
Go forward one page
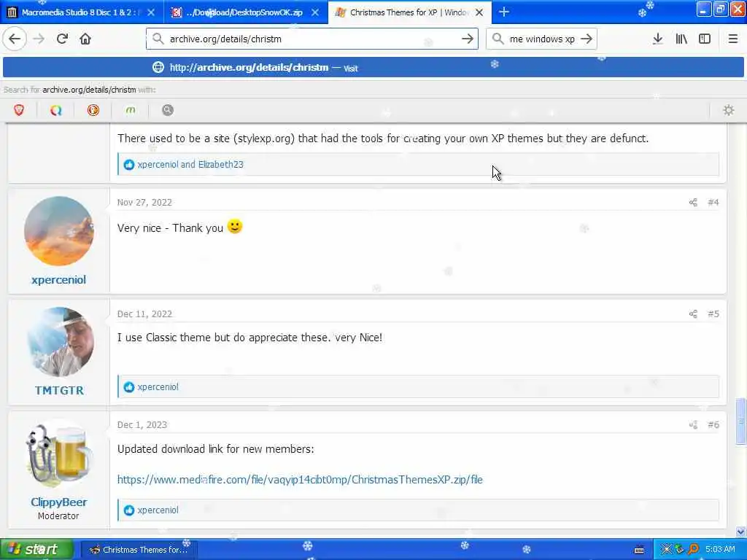pyautogui.click(x=39, y=39)
